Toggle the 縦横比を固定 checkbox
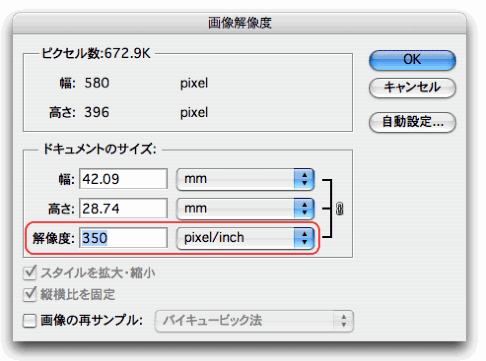Image resolution: width=486 pixels, height=361 pixels. (x=30, y=294)
